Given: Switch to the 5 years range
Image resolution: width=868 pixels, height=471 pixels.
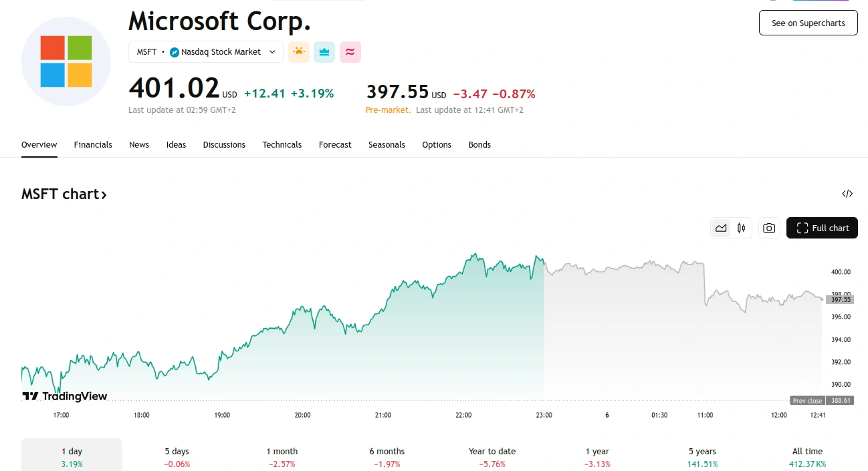Looking at the screenshot, I should 701,456.
